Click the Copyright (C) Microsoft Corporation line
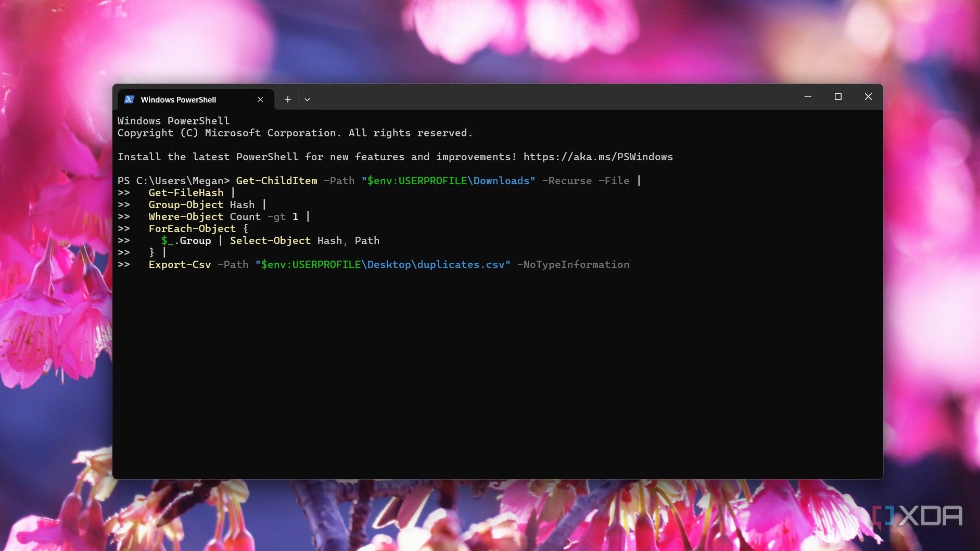 pyautogui.click(x=295, y=133)
